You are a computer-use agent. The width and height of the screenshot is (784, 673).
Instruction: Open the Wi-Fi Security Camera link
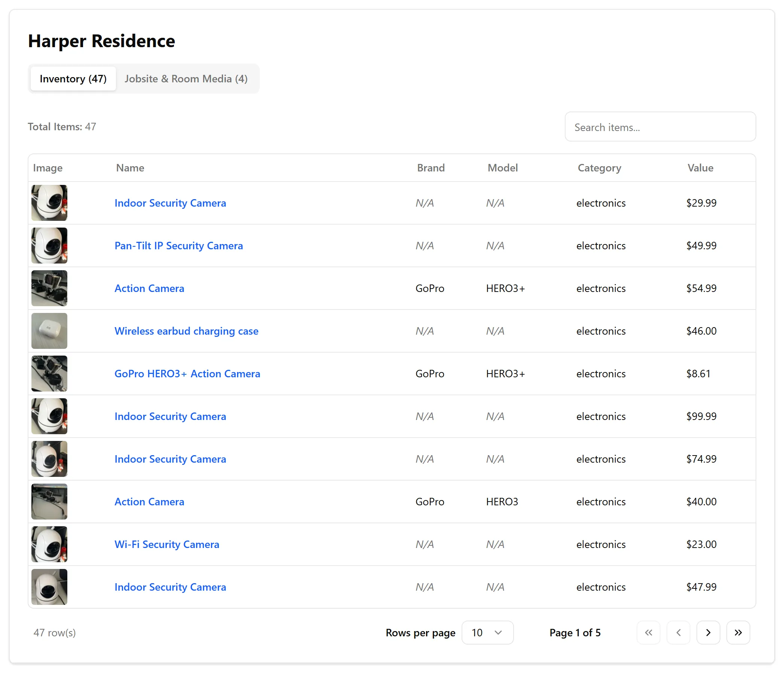click(x=167, y=544)
